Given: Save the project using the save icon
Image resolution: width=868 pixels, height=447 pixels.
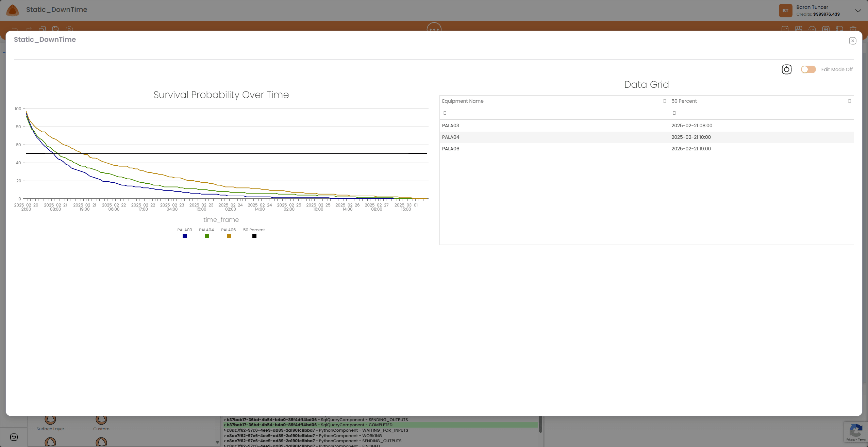Looking at the screenshot, I should tap(55, 29).
